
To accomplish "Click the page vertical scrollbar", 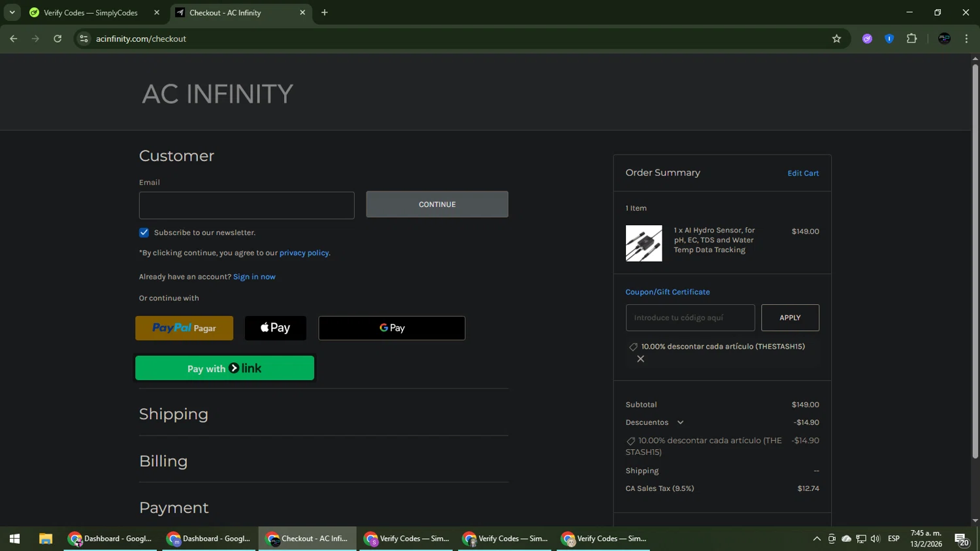I will click(x=975, y=261).
